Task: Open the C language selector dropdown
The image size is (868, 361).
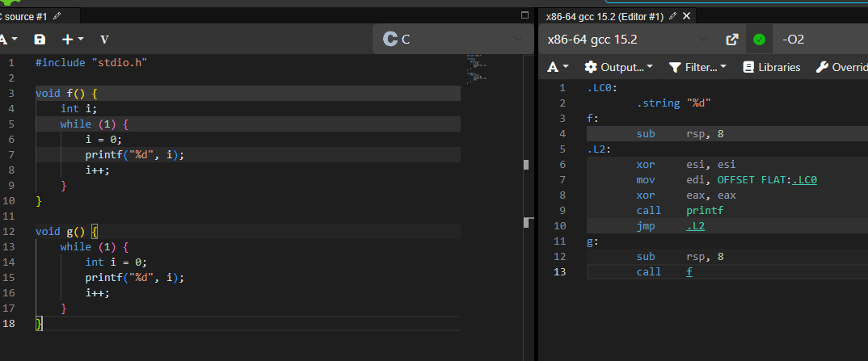Action: [x=453, y=40]
